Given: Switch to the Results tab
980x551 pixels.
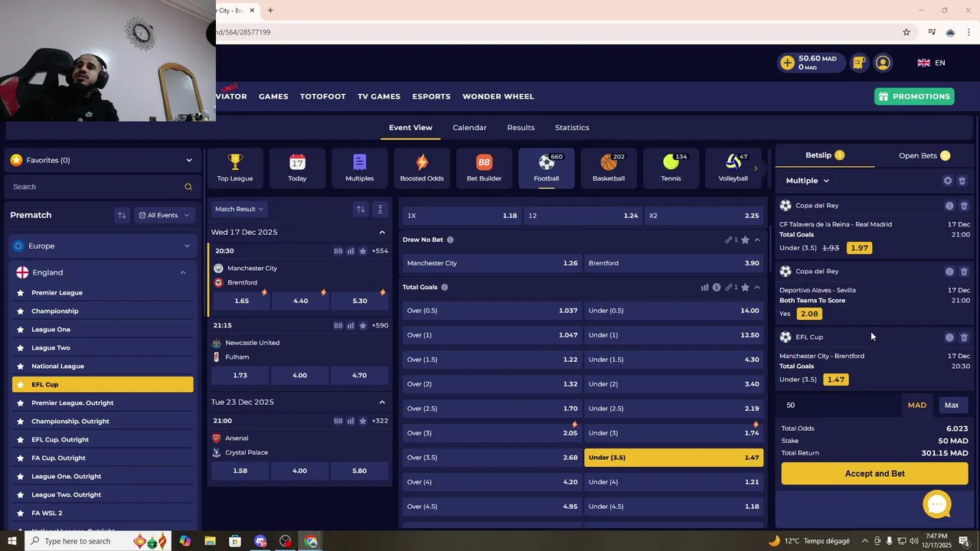Looking at the screenshot, I should tap(521, 128).
